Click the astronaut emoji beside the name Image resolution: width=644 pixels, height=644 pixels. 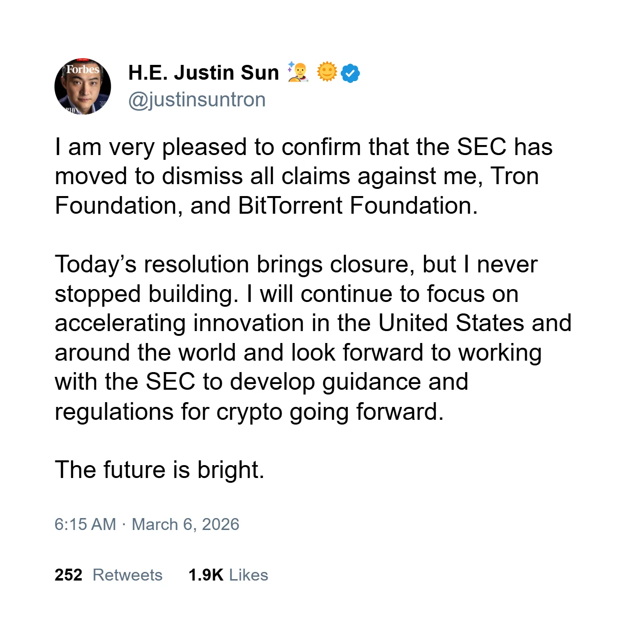click(298, 72)
